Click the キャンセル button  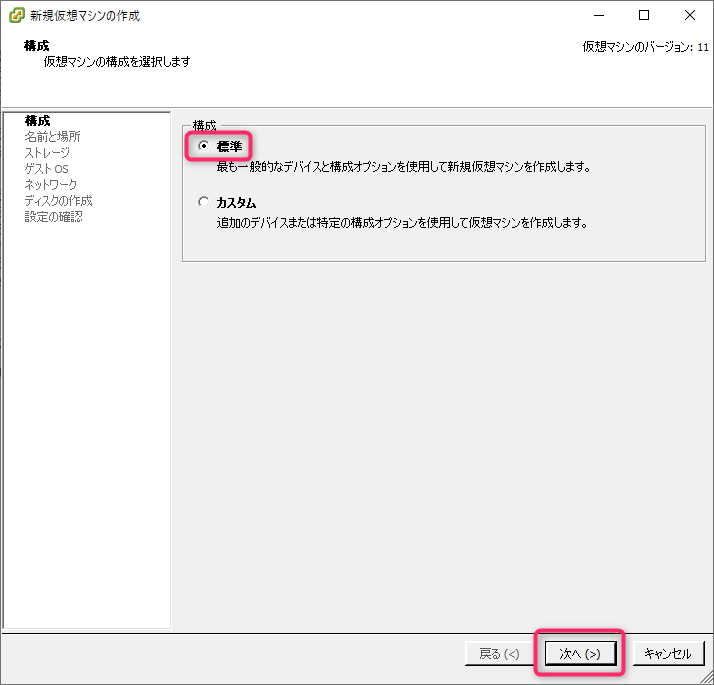668,654
